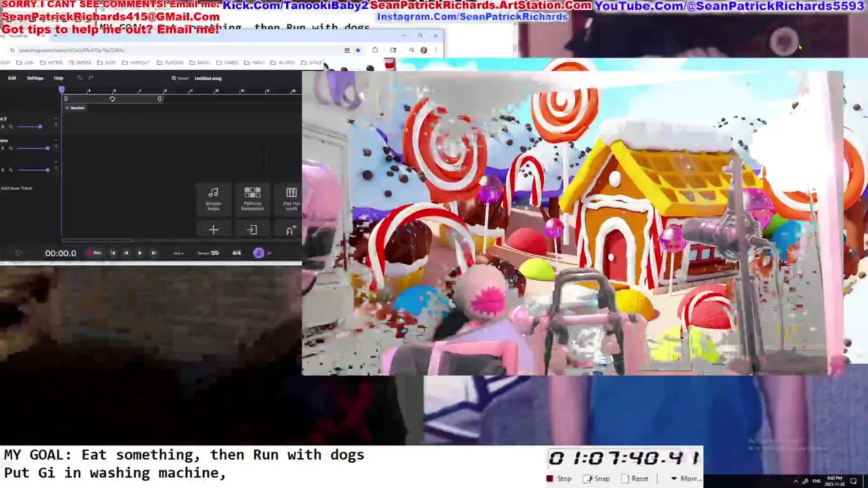Screen dimensions: 868x488
Task: Open the PLAYLISTS bookmark folder
Action: (170, 63)
